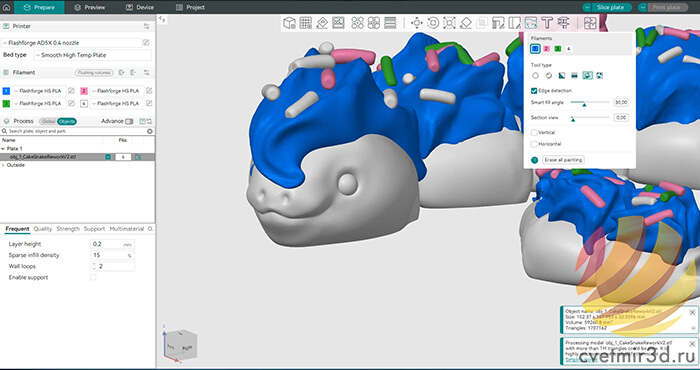Click the Split to objects icon

tap(358, 23)
